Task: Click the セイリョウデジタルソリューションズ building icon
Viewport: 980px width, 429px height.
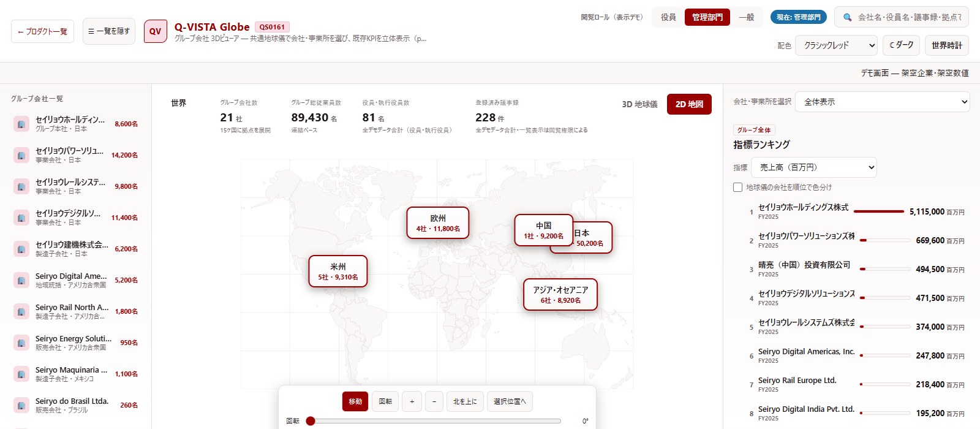Action: 21,218
